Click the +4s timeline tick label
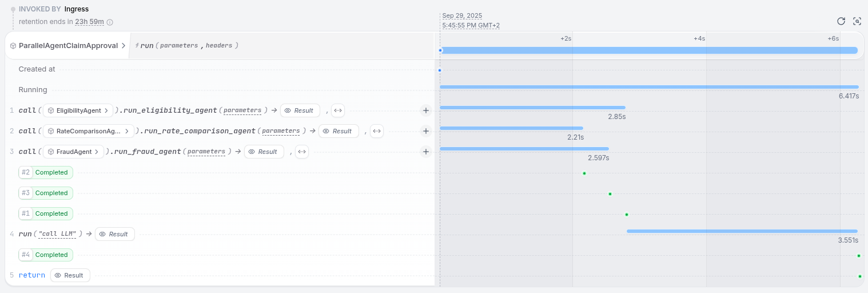 (x=699, y=38)
